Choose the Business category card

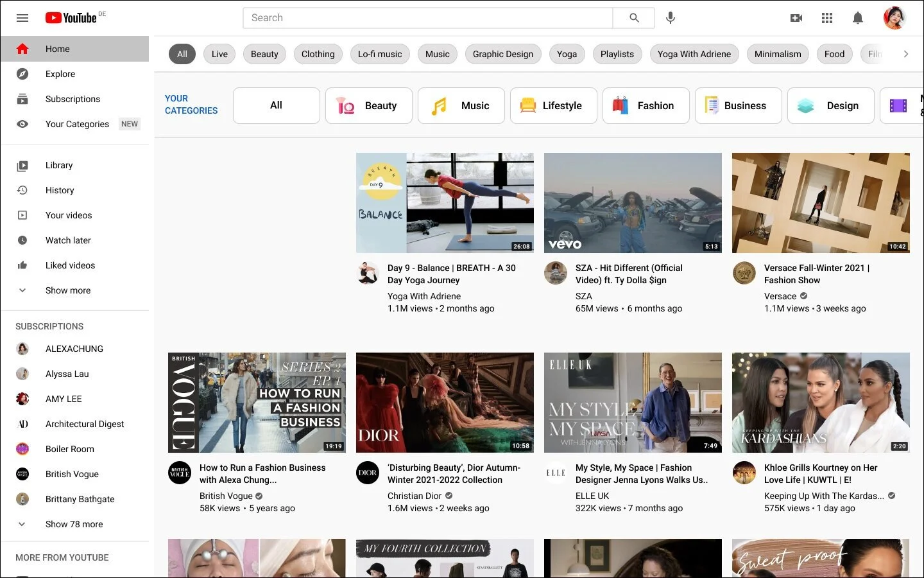click(739, 105)
